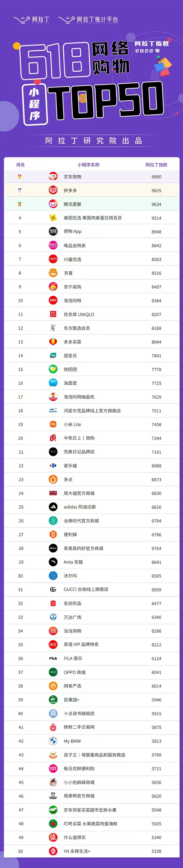Click the 什么值得买 red icon
Viewport: 183px width, 868px height.
[x=53, y=837]
